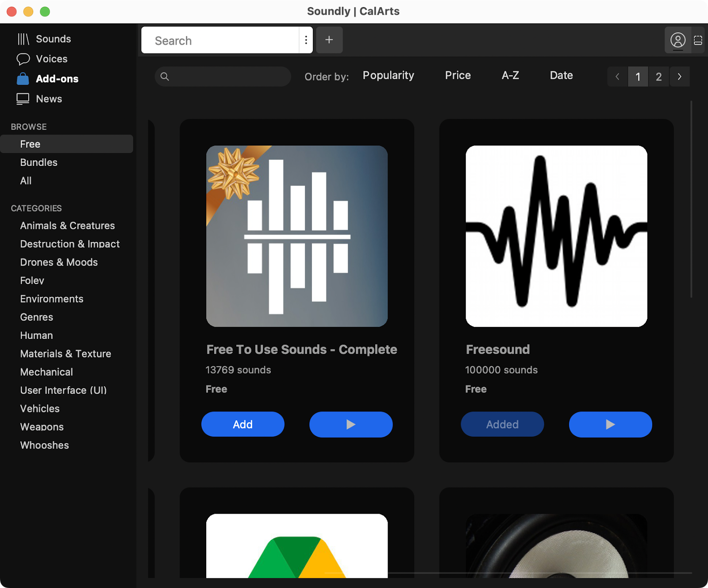Order add-ons by Popularity

388,76
